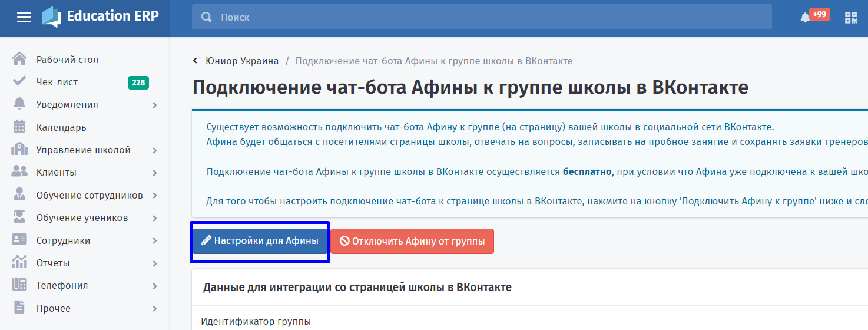
Task: Click the bell icon beside Уведомления
Action: click(x=19, y=104)
